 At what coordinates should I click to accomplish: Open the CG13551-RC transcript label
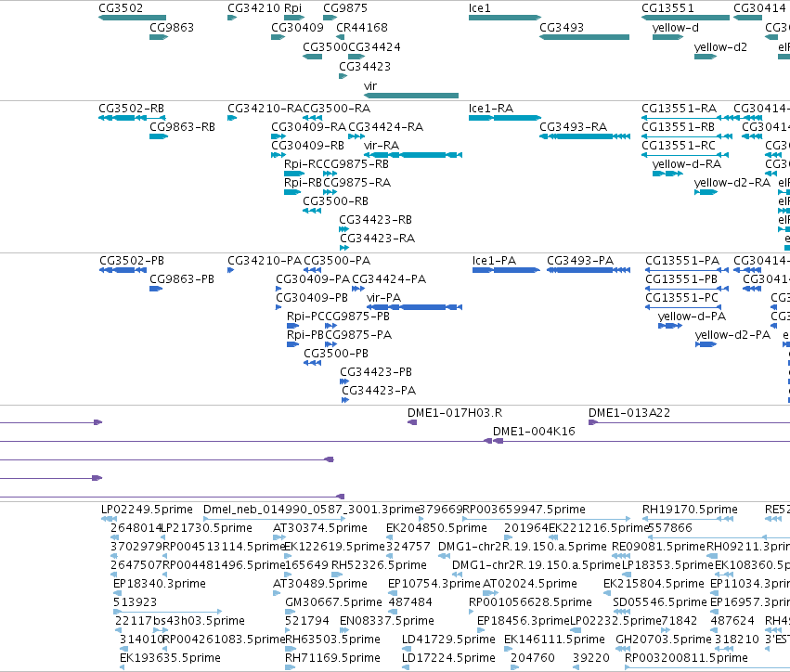tap(679, 146)
